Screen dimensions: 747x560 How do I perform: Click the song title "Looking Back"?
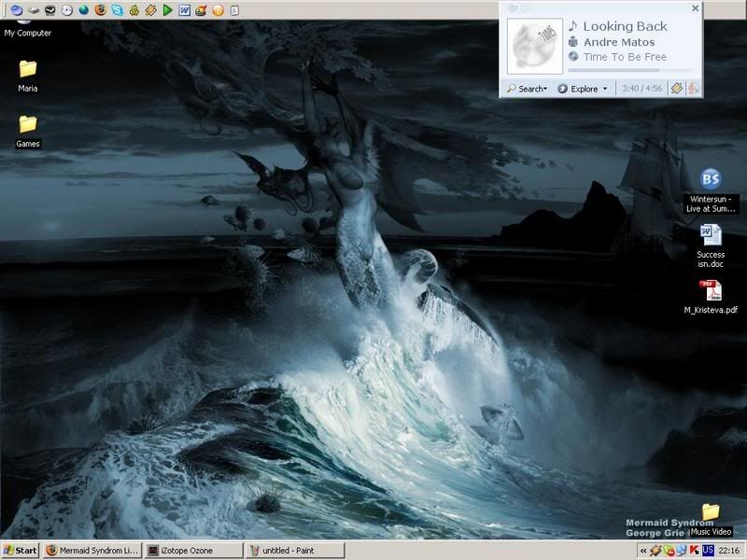pos(625,27)
